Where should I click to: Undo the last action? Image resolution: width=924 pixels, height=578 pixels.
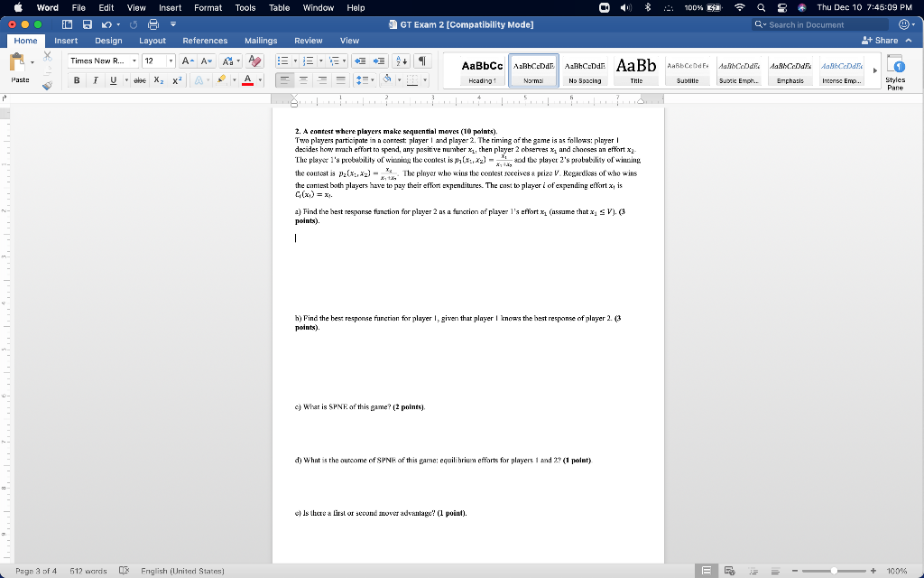106,24
